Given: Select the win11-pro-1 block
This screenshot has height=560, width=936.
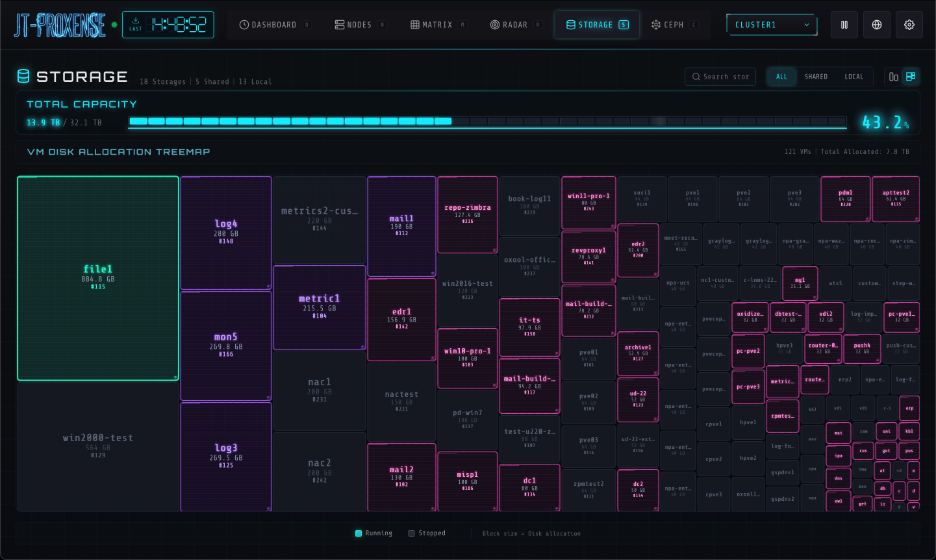Looking at the screenshot, I should (x=588, y=202).
